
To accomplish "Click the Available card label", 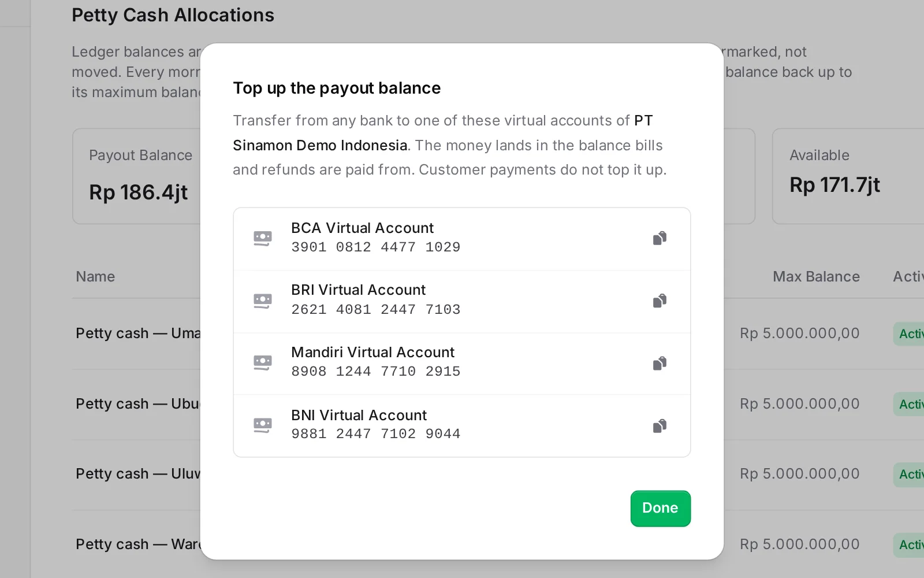I will 819,155.
